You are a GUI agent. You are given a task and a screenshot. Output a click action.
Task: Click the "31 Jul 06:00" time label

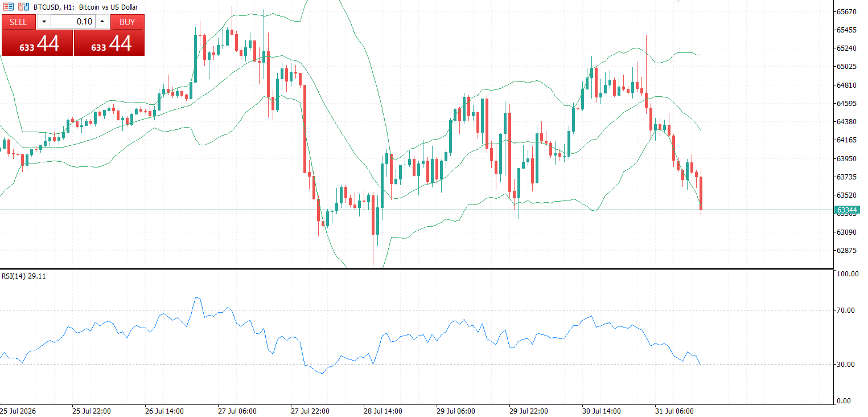point(674,411)
